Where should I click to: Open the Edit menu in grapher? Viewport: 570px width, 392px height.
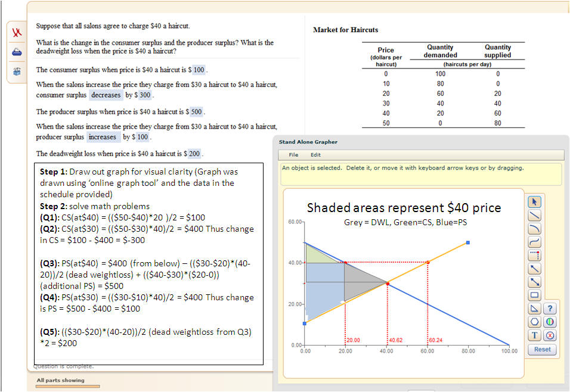[x=315, y=155]
